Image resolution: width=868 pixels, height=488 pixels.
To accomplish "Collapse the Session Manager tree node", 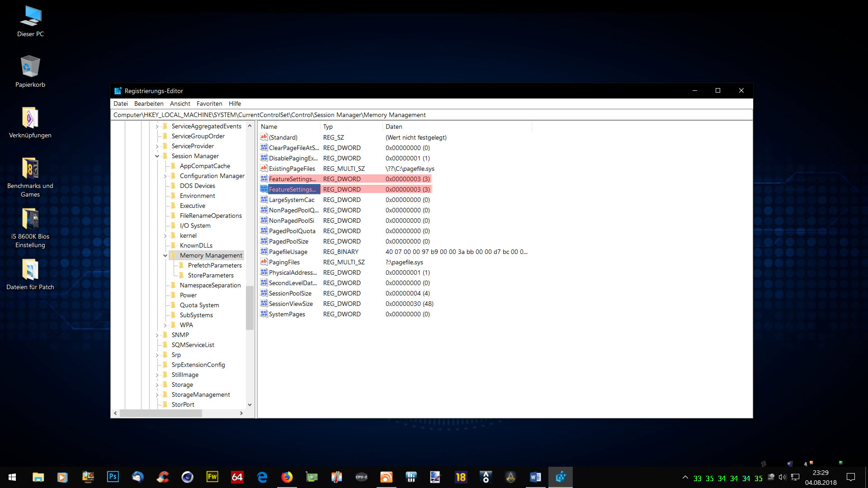I will tap(157, 156).
